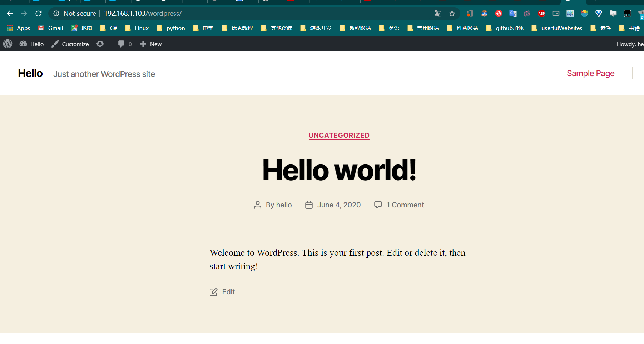Open the LInux bookmark folder
The image size is (644, 344).
(137, 28)
